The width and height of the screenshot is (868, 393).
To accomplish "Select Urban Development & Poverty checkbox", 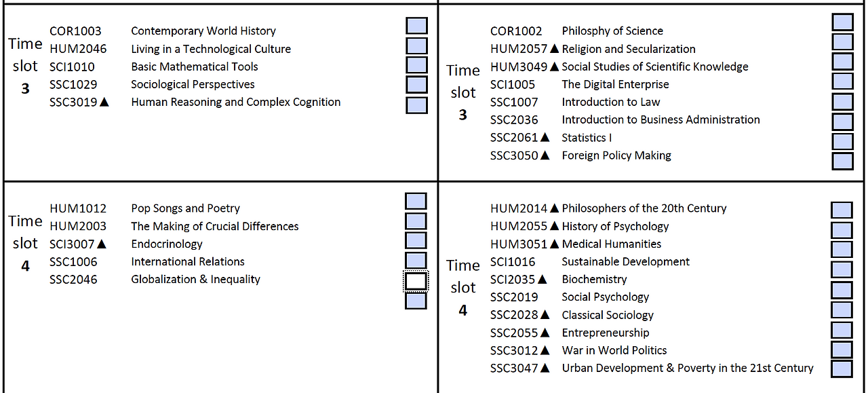I will coord(842,369).
